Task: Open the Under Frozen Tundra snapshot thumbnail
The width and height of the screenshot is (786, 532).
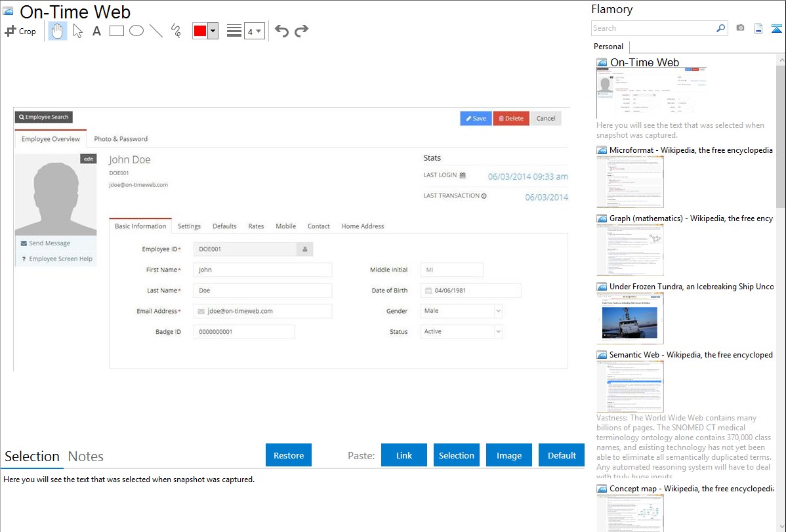Action: coord(630,317)
